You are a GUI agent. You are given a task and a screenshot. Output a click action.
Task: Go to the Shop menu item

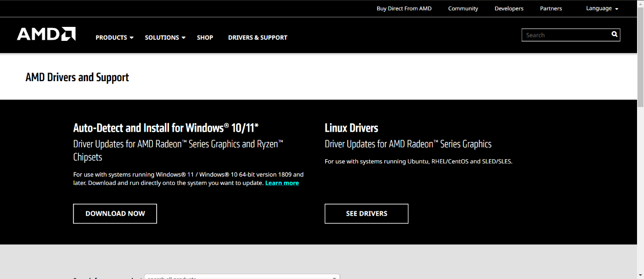click(x=205, y=38)
